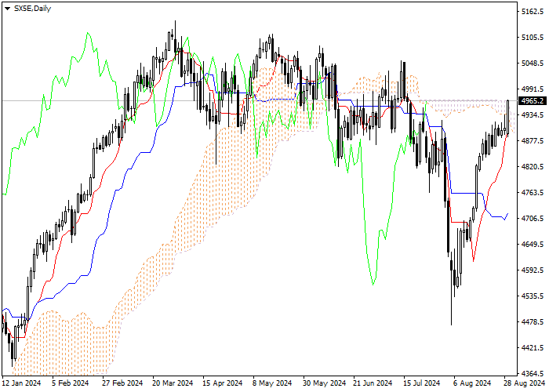Click the 4934.5 price axis label
This screenshot has width=549, height=392.
click(533, 115)
